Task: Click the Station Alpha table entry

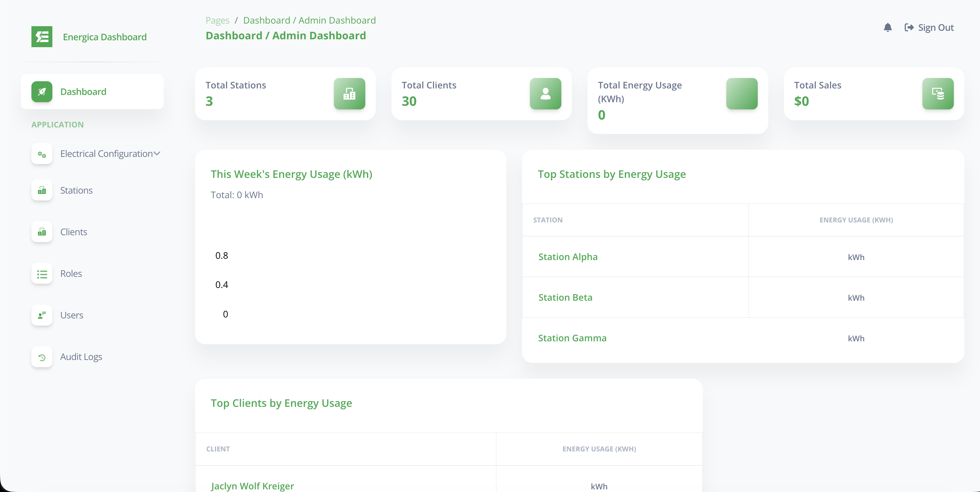Action: [x=567, y=257]
